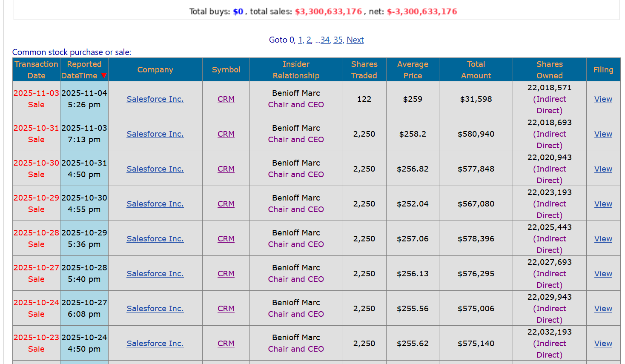The height and width of the screenshot is (364, 625).
Task: Open the Next page link
Action: click(x=355, y=40)
